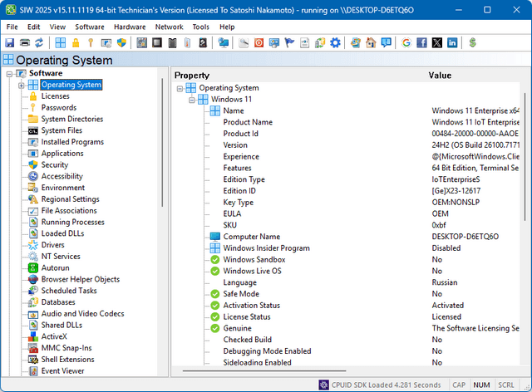
Task: Click the Drivers snowflake-like tree icon
Action: tap(33, 245)
